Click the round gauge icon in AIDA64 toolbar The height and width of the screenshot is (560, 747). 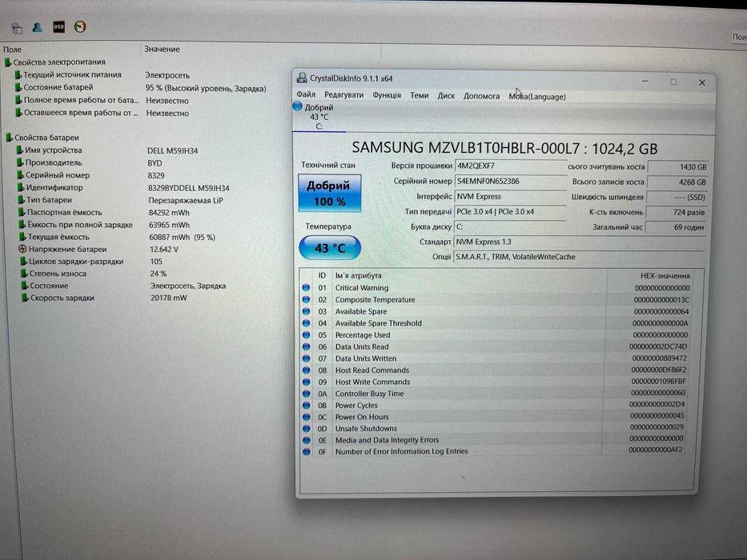pyautogui.click(x=80, y=26)
